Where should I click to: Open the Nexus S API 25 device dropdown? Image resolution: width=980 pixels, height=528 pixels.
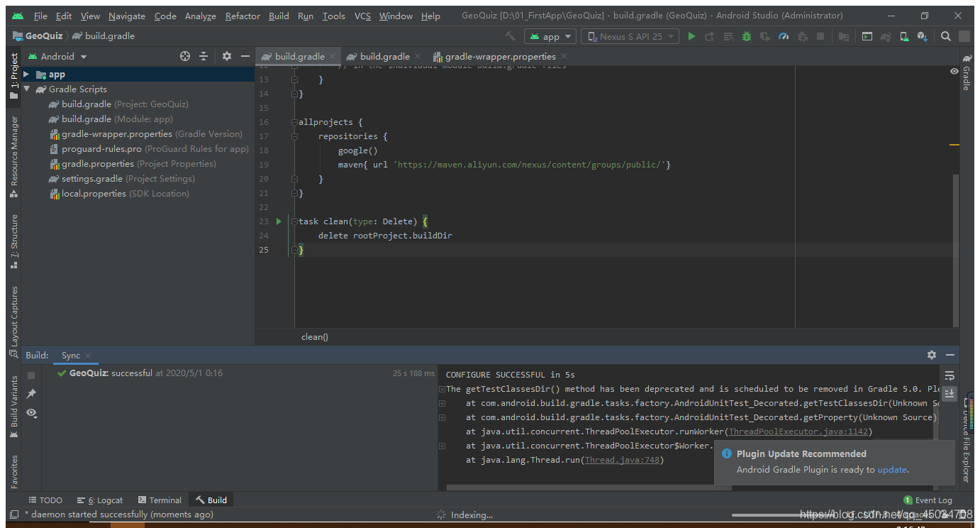click(x=630, y=35)
